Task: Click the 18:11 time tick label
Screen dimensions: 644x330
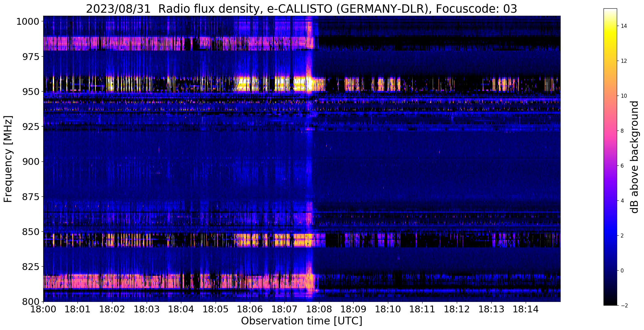Action: point(423,309)
